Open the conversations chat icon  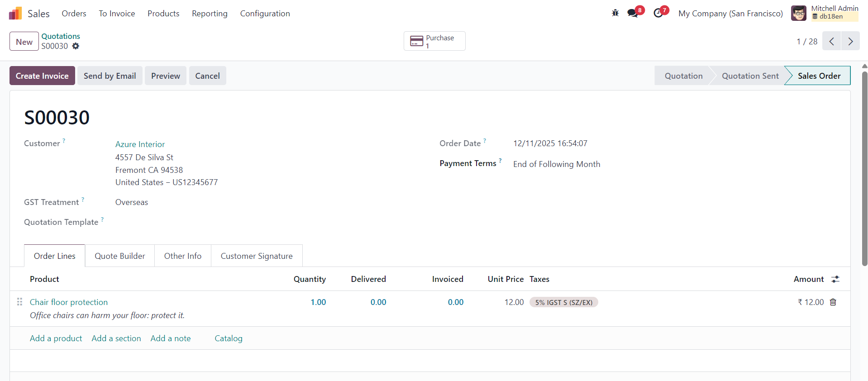tap(633, 13)
